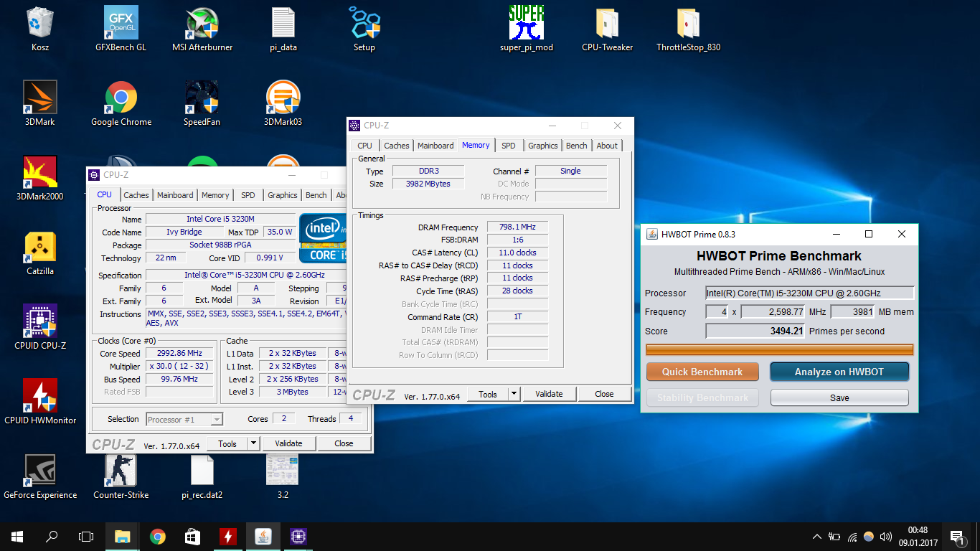Open About tab in front CPU-Z window
Image resolution: width=980 pixels, height=551 pixels.
coord(607,146)
